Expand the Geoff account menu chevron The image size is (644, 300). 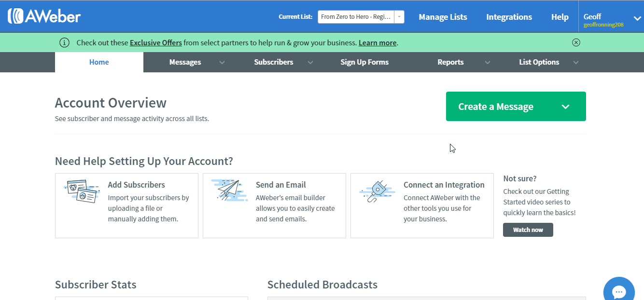(637, 19)
